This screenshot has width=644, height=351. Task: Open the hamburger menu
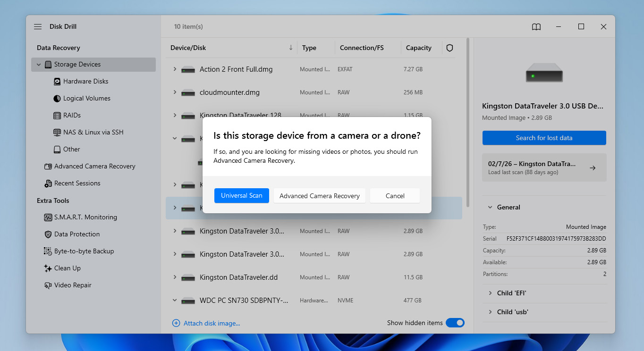click(38, 27)
